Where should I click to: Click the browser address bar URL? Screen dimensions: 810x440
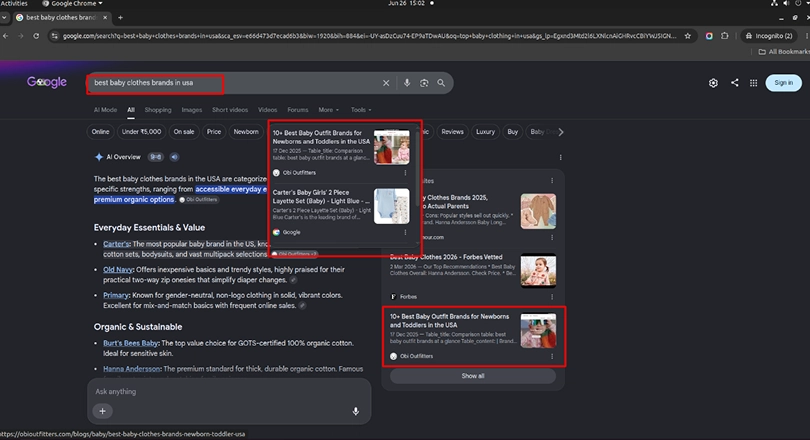(x=369, y=36)
